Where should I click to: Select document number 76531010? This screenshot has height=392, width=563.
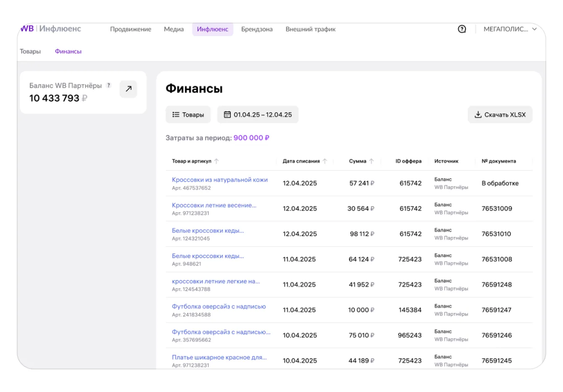pyautogui.click(x=496, y=234)
